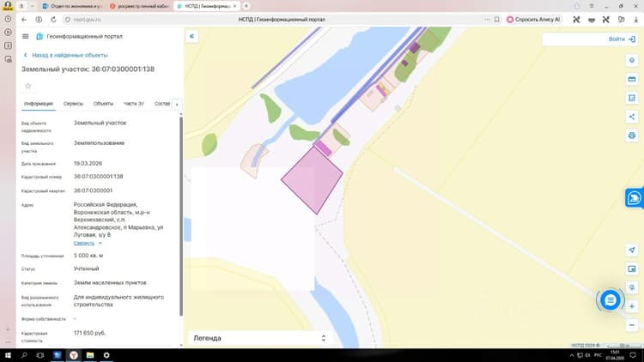Click the info panel vertical scrollbar
The image size is (644, 362).
[x=181, y=216]
